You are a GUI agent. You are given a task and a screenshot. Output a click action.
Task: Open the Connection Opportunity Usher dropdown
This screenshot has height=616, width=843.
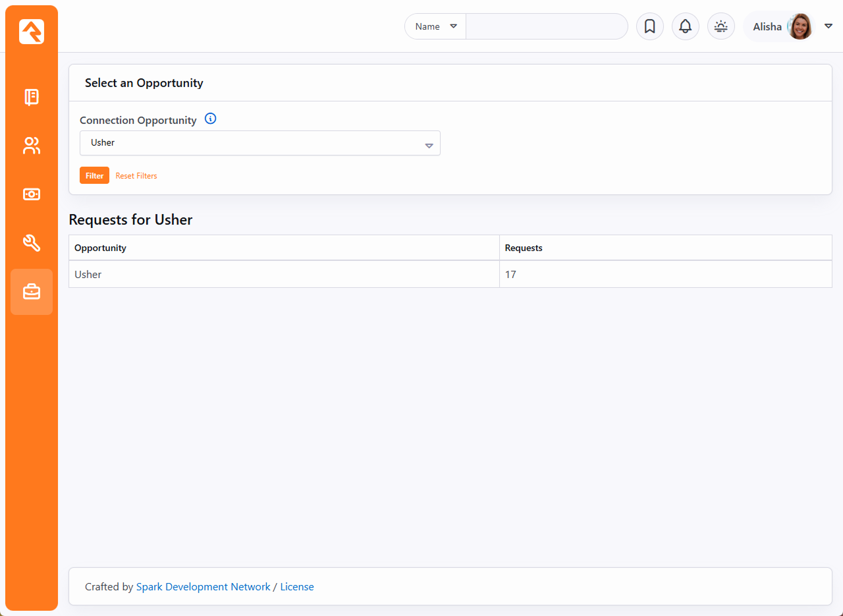point(259,143)
